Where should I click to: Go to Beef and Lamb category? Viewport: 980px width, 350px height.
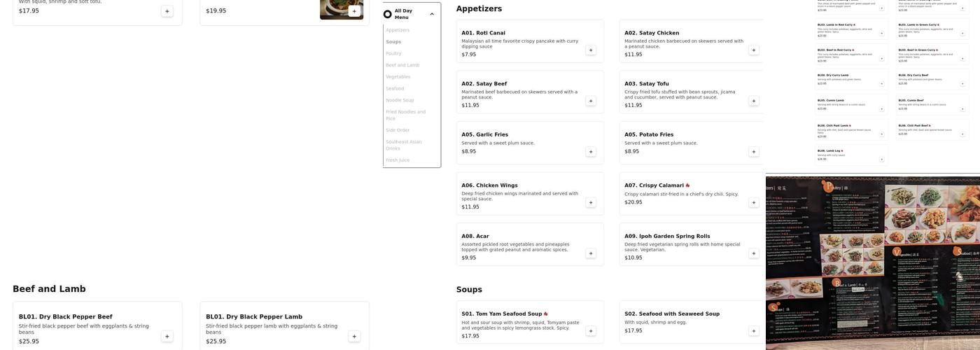402,65
